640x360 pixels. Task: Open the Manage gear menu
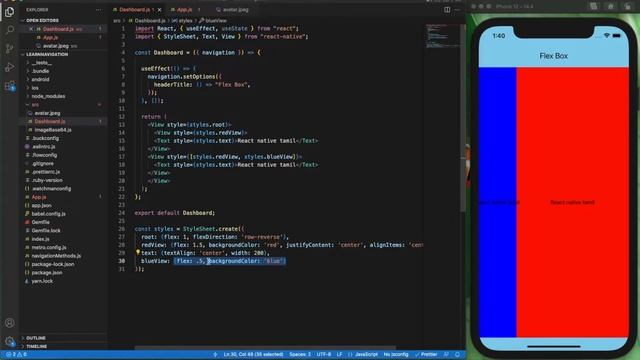pos(9,341)
